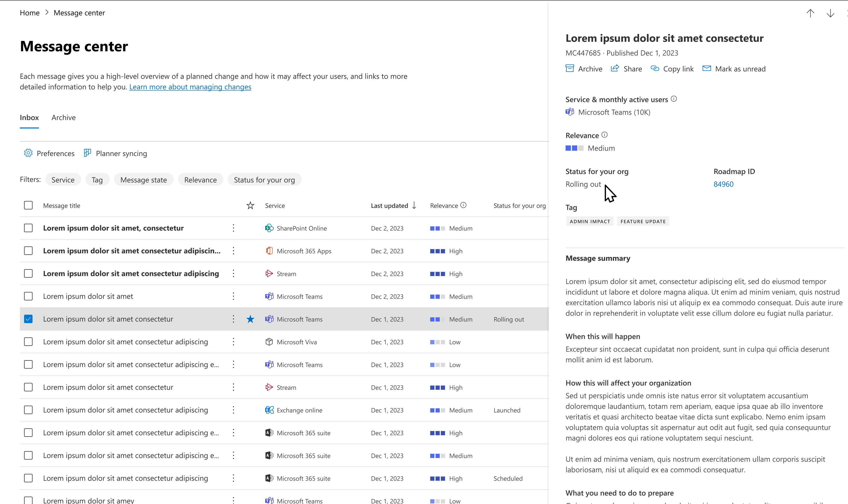848x504 pixels.
Task: Check the SharePoint Online message checkbox
Action: click(x=28, y=228)
